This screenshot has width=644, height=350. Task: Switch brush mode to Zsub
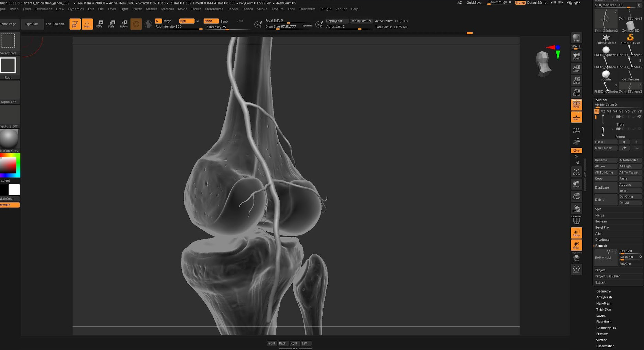tap(224, 21)
